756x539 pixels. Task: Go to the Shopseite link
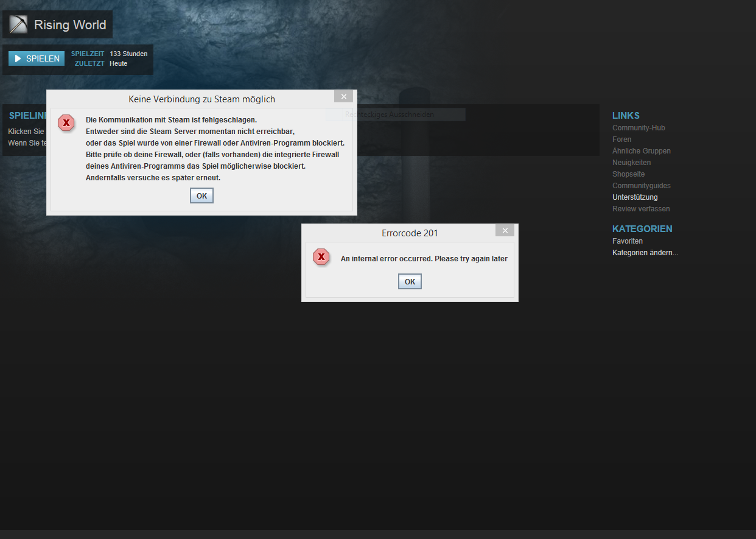tap(628, 174)
